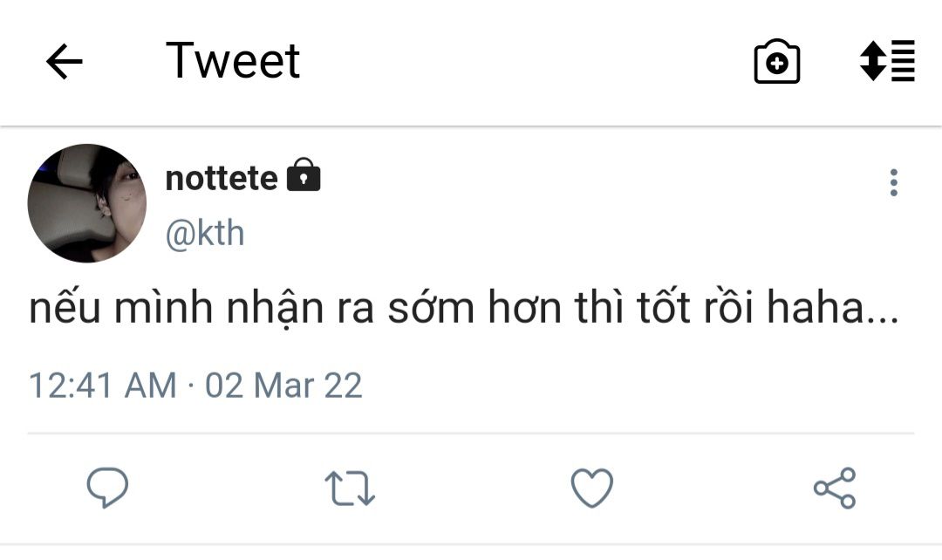The image size is (942, 560).
Task: Select the nottete display name
Action: click(x=222, y=178)
